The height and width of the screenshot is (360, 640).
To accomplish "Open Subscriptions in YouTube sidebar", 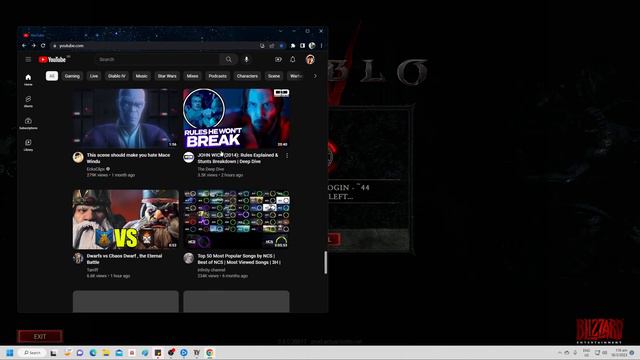I will coord(28,123).
